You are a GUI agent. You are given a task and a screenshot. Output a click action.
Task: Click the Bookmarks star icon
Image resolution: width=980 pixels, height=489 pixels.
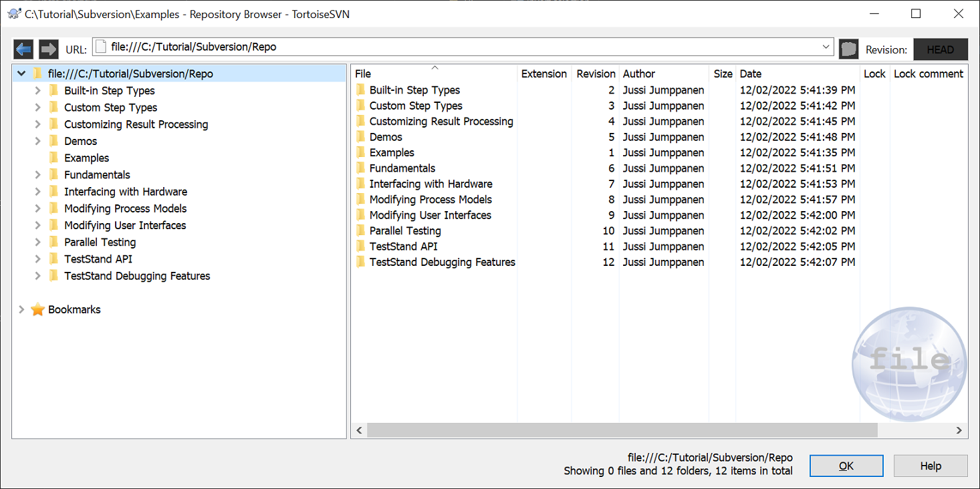tap(37, 309)
